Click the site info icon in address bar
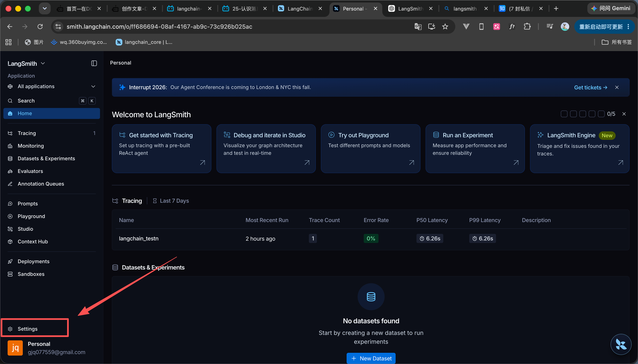 point(58,27)
